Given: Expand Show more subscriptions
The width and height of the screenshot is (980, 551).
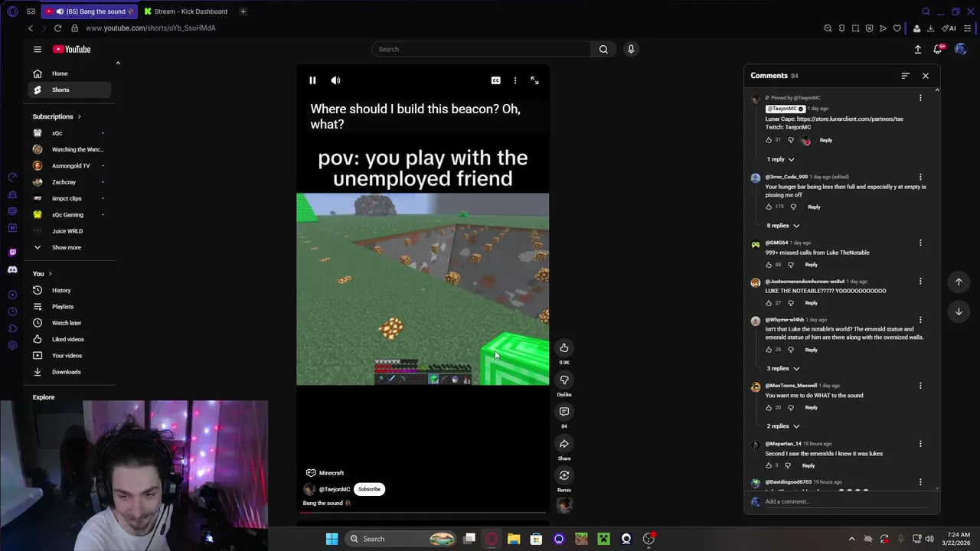Looking at the screenshot, I should coord(70,247).
